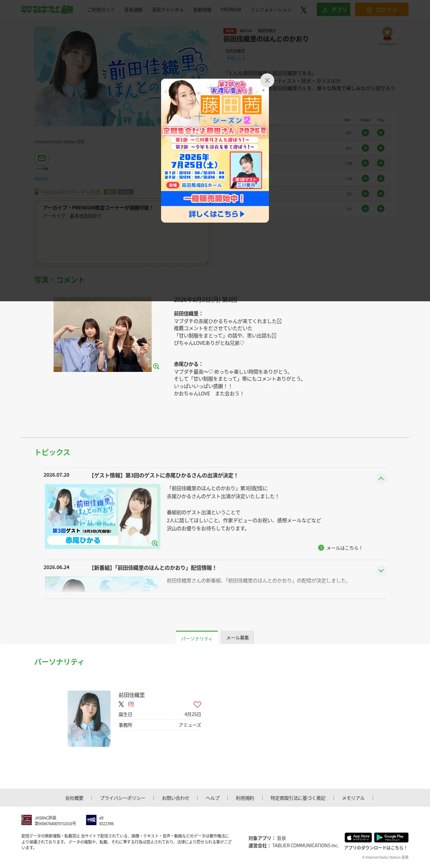The image size is (430, 868).
Task: Zoom the 第3回ゲスト topic image via magnifier
Action: [155, 543]
